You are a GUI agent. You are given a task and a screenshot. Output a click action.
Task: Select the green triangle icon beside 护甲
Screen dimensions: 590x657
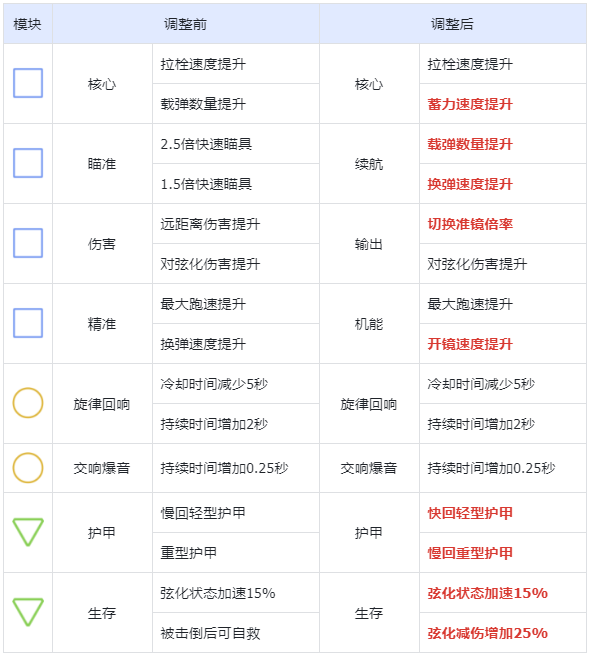[x=28, y=532]
